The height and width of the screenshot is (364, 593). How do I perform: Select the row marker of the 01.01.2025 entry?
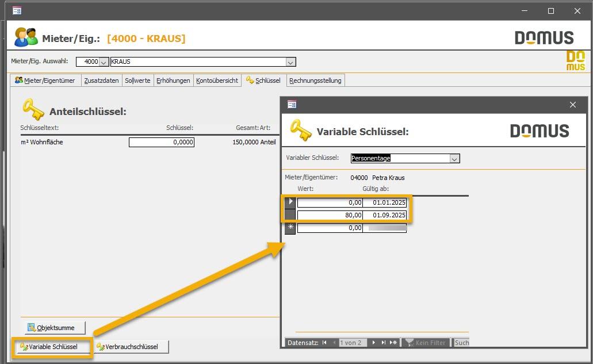[x=290, y=202]
